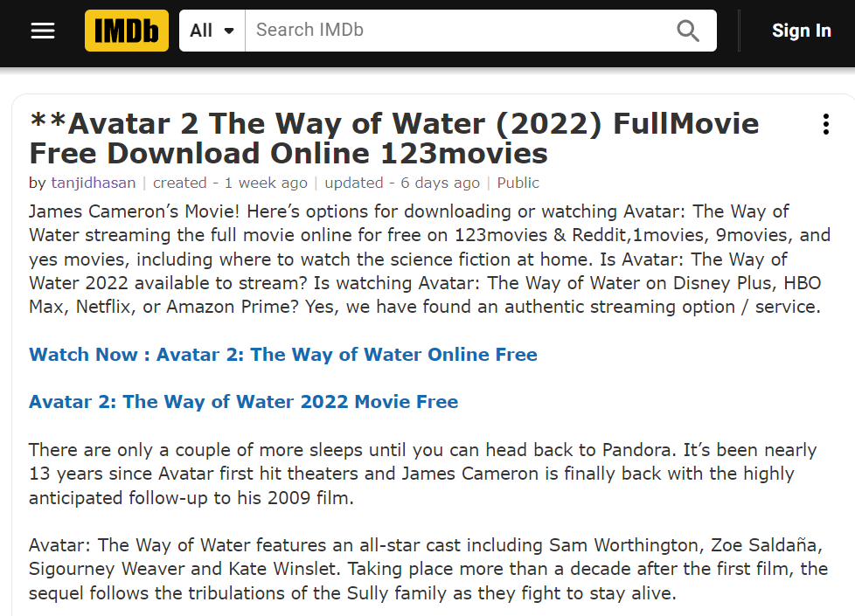Click Sign In in the header
The width and height of the screenshot is (855, 616).
coord(801,31)
